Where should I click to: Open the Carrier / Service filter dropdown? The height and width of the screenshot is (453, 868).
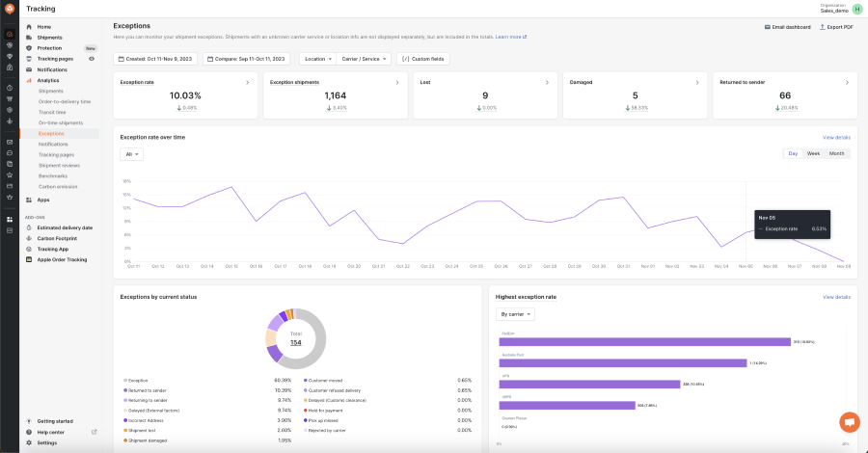click(364, 59)
